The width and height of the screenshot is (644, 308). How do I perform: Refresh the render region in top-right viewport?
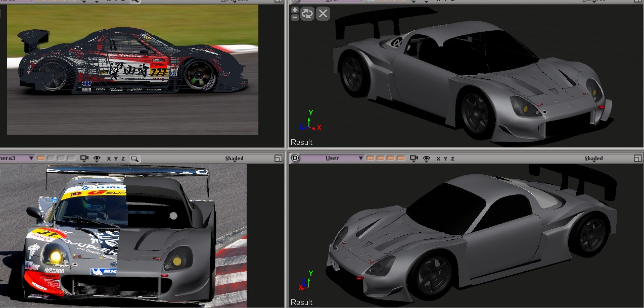(x=307, y=14)
